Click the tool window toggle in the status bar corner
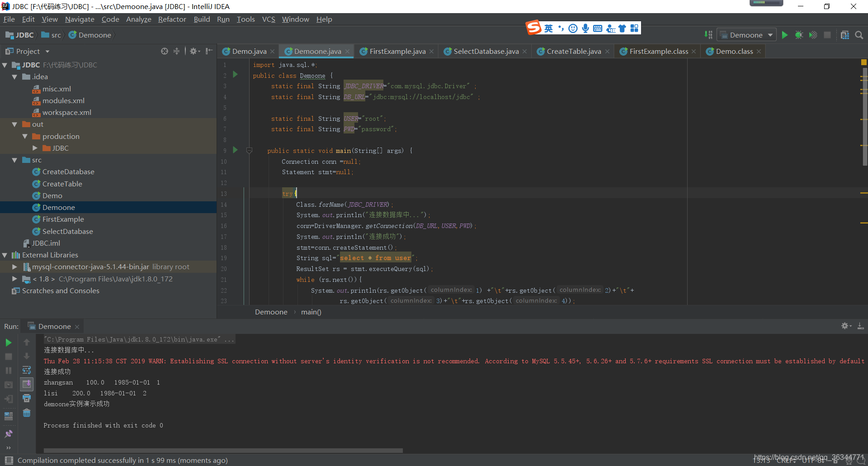868x466 pixels. click(x=9, y=460)
